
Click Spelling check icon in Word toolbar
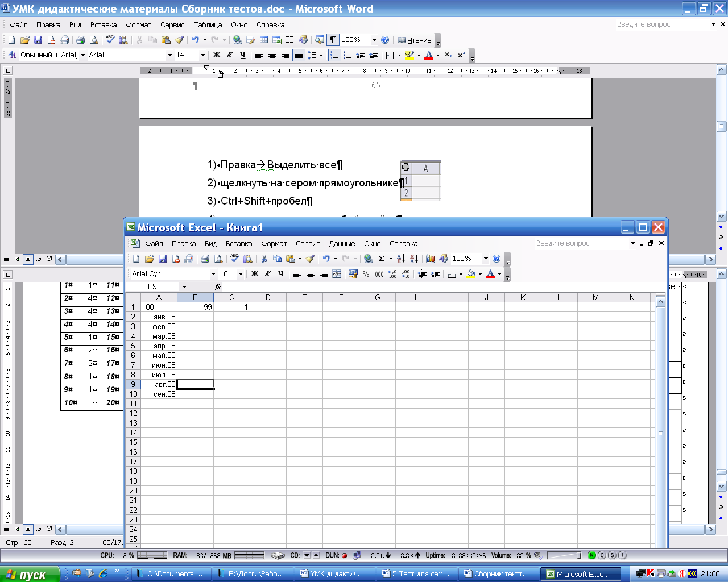(110, 40)
